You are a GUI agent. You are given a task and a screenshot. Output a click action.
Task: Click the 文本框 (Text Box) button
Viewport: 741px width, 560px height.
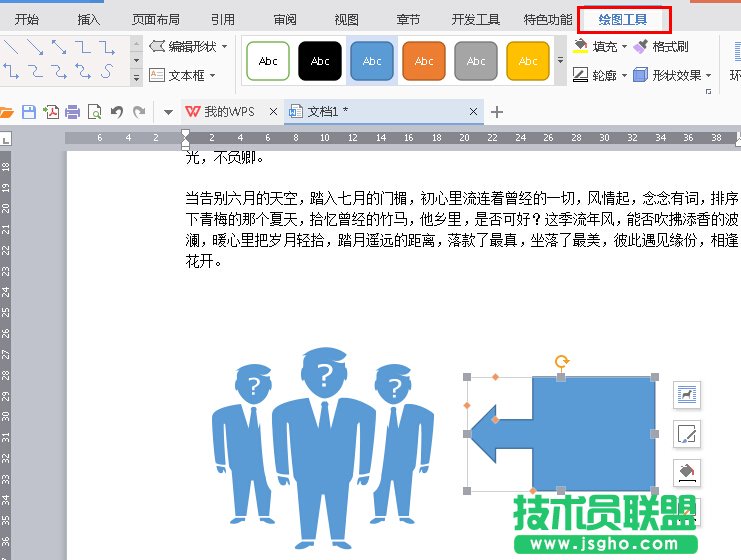tap(186, 75)
